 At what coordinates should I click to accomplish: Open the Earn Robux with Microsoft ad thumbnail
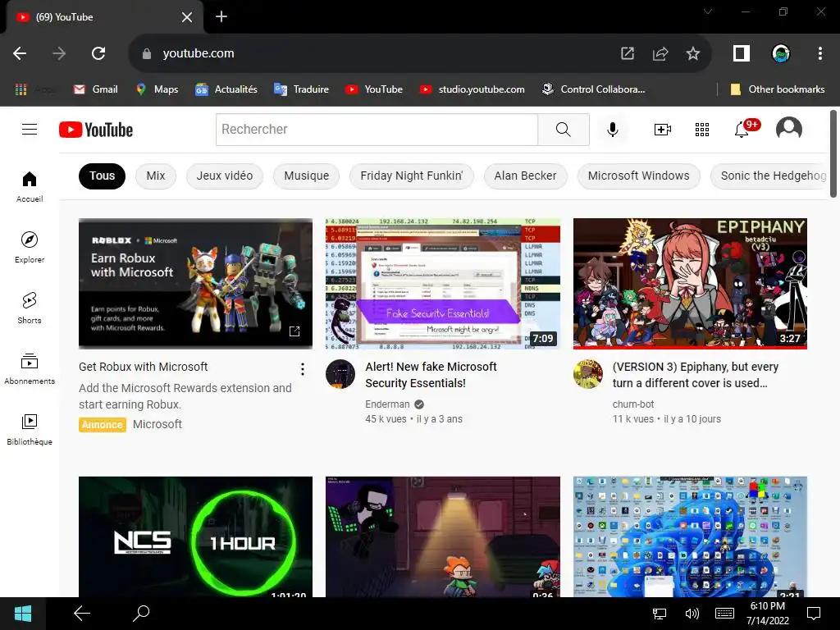point(195,283)
